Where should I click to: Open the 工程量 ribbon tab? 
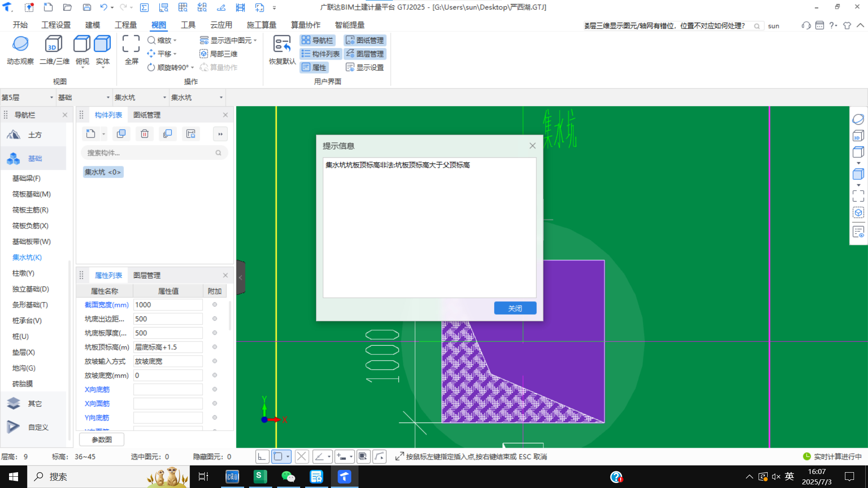click(x=126, y=25)
